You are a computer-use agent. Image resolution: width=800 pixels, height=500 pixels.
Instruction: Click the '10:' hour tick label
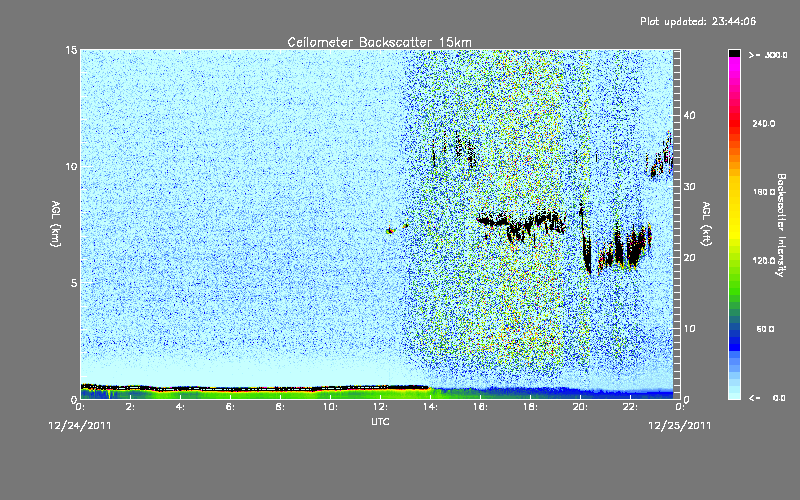[330, 407]
